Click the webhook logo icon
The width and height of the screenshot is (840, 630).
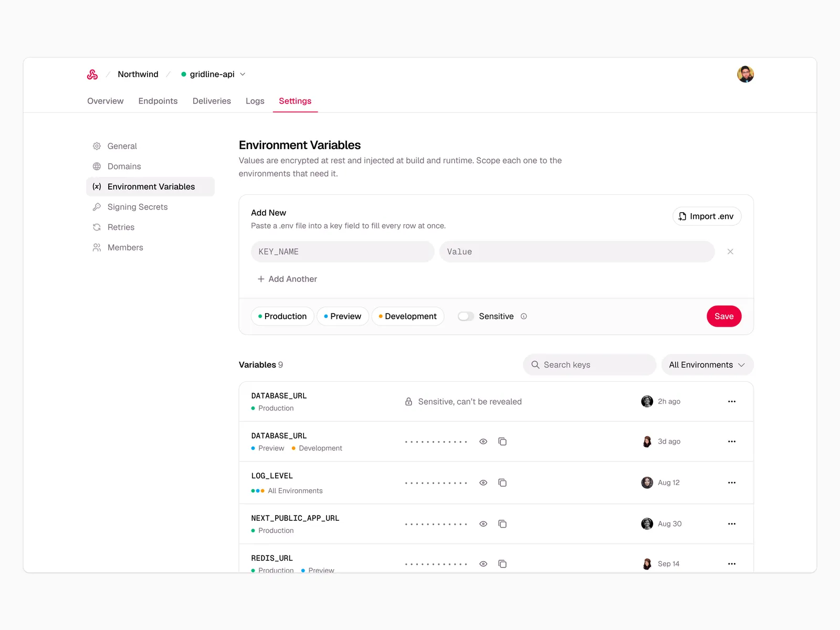point(92,75)
